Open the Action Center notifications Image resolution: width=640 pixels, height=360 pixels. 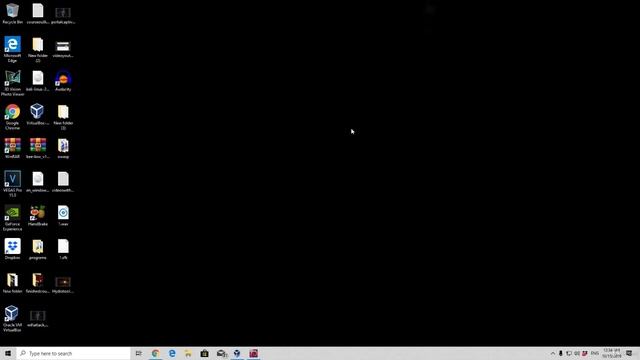click(629, 353)
